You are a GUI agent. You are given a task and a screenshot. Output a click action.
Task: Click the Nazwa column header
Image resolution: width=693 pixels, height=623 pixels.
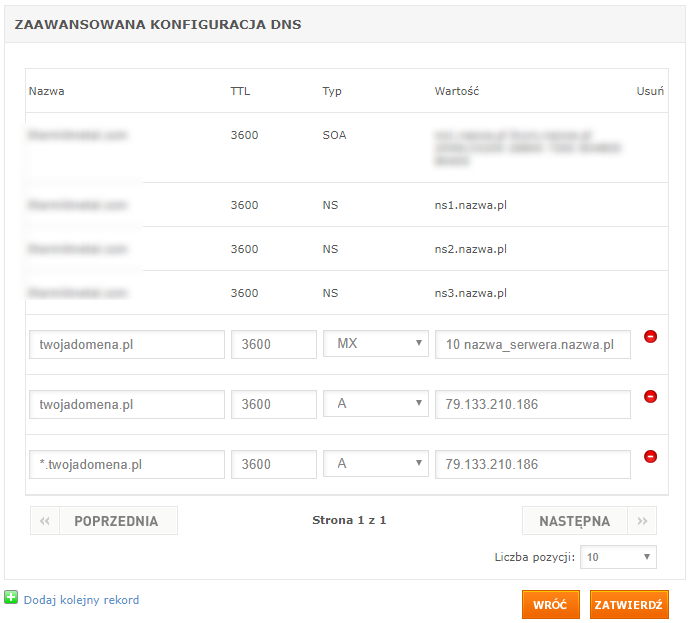tap(46, 91)
